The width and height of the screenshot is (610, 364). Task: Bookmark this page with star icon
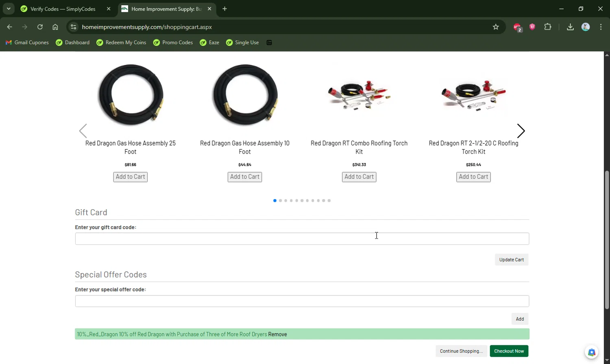tap(496, 27)
